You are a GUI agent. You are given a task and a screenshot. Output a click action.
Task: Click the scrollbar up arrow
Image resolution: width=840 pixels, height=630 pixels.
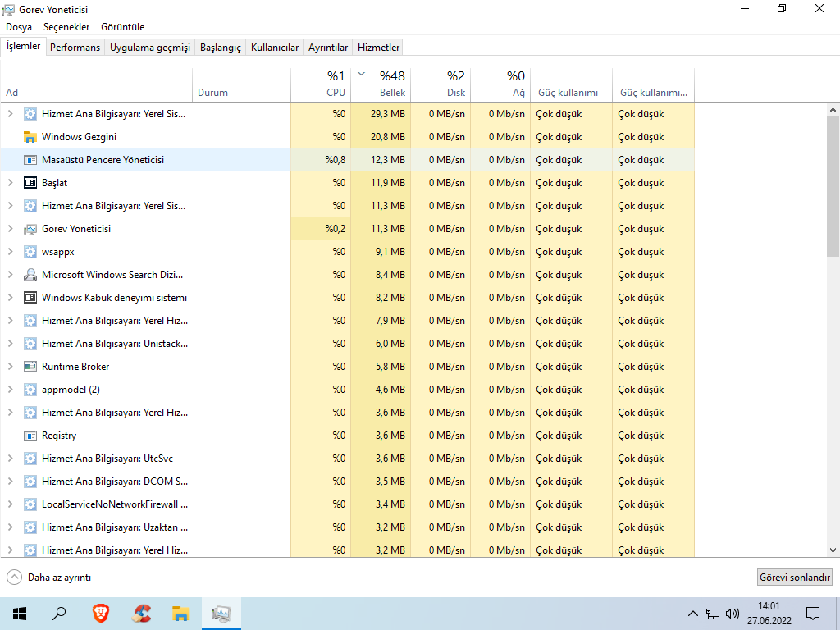[x=833, y=110]
